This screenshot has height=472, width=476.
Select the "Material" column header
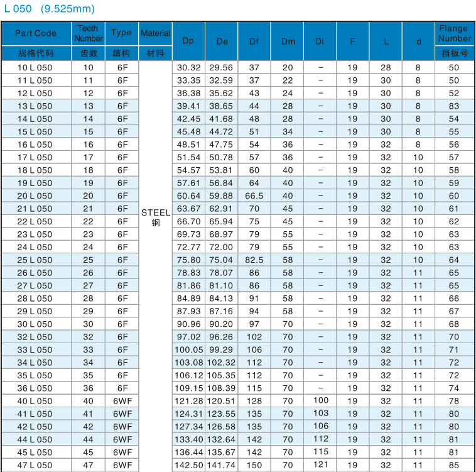(155, 33)
